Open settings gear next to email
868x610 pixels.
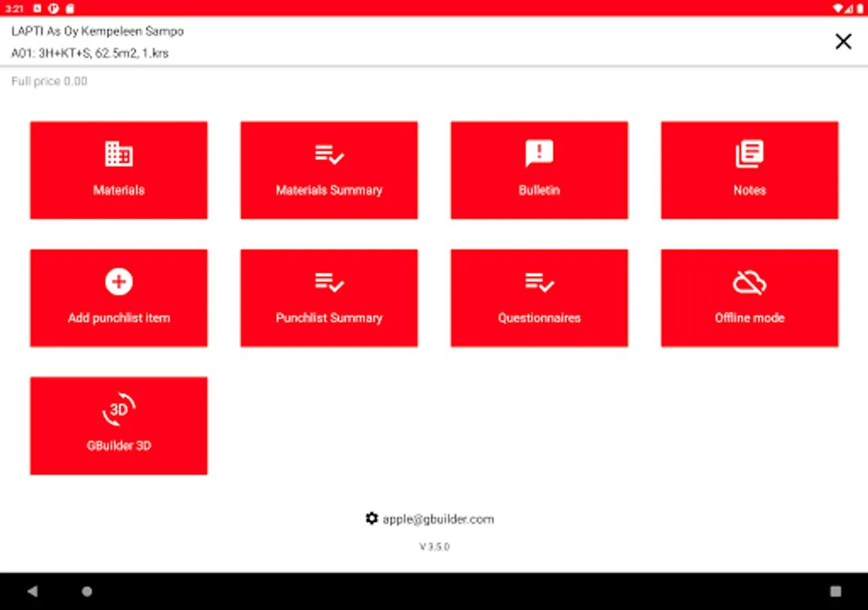pos(372,518)
